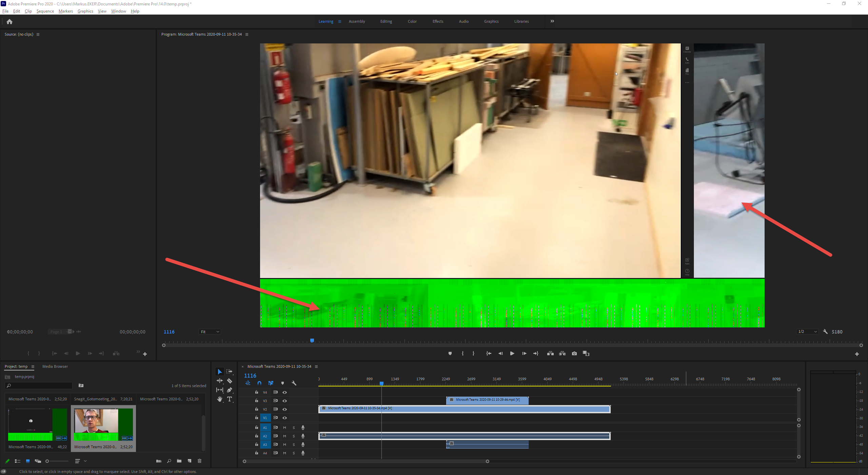Click Export Frame camera icon
868x475 pixels.
pos(574,354)
